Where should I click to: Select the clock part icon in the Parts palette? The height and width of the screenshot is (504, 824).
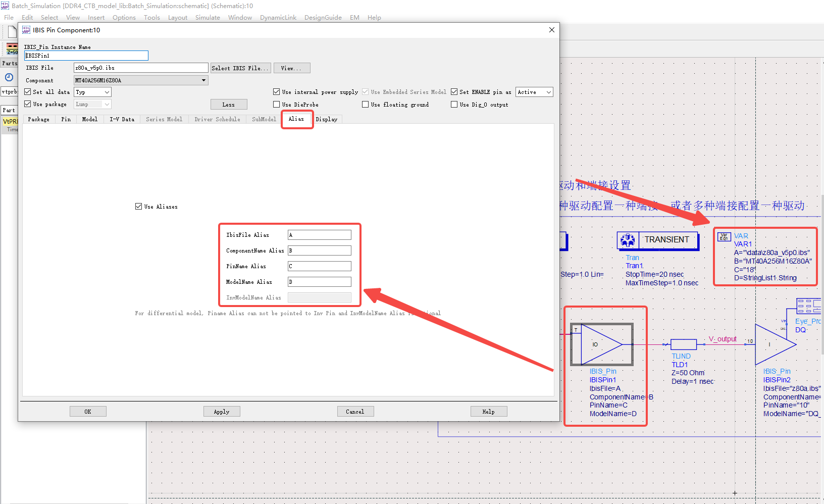(x=9, y=77)
